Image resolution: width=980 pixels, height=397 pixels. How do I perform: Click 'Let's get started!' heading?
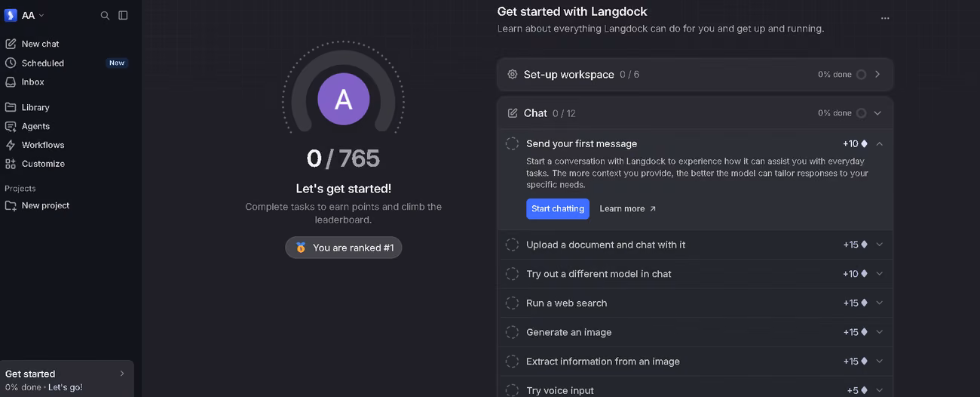click(x=344, y=189)
